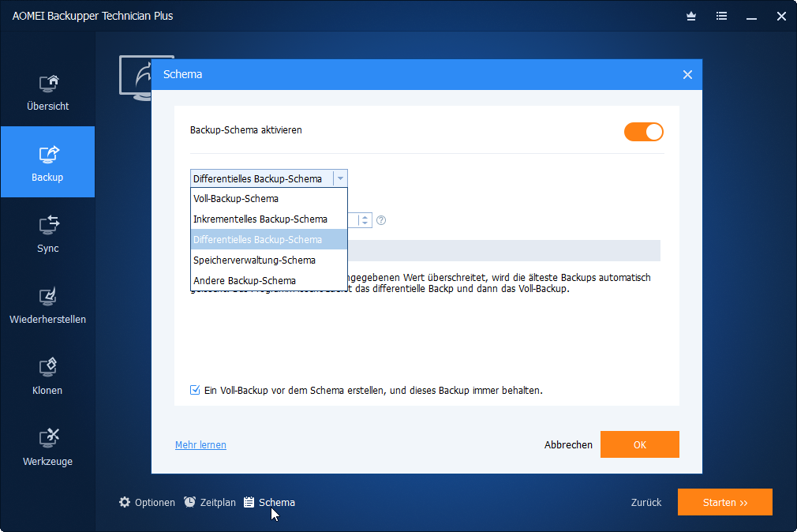This screenshot has height=532, width=797.
Task: Turn off the Backup-Schema aktivieren toggle
Action: [x=643, y=132]
